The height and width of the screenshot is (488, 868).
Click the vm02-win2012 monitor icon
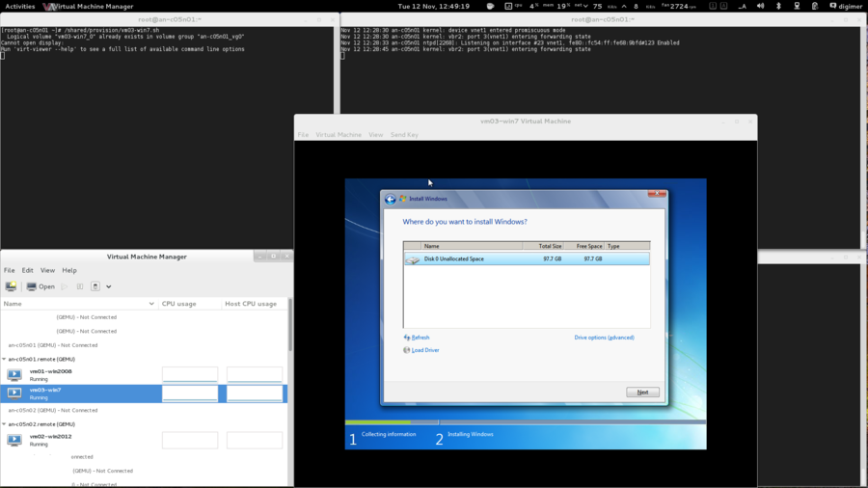coord(14,440)
